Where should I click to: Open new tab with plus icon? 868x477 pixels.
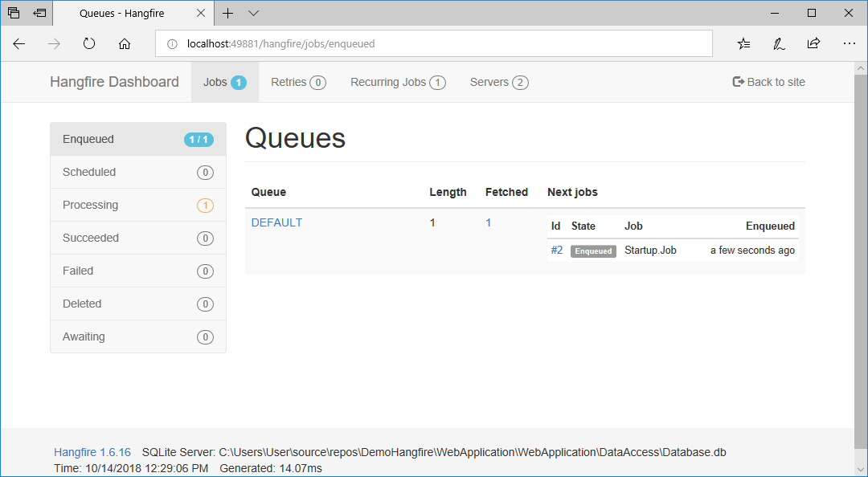click(227, 14)
